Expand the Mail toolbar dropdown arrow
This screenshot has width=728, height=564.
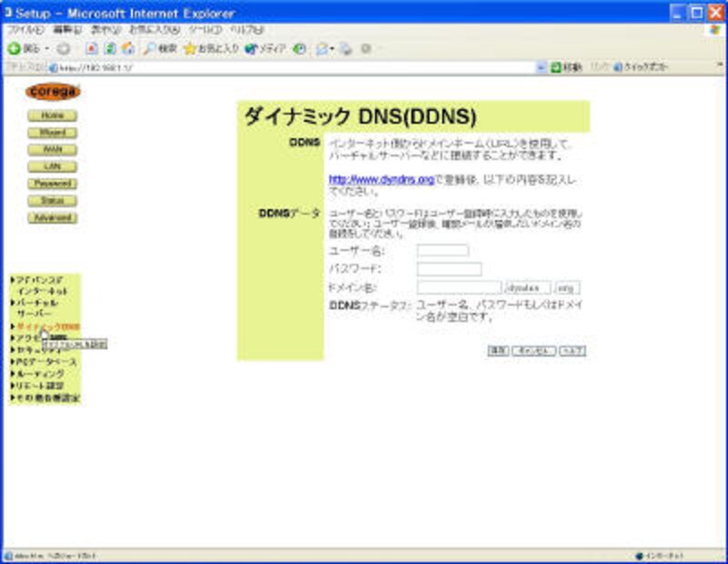[333, 48]
